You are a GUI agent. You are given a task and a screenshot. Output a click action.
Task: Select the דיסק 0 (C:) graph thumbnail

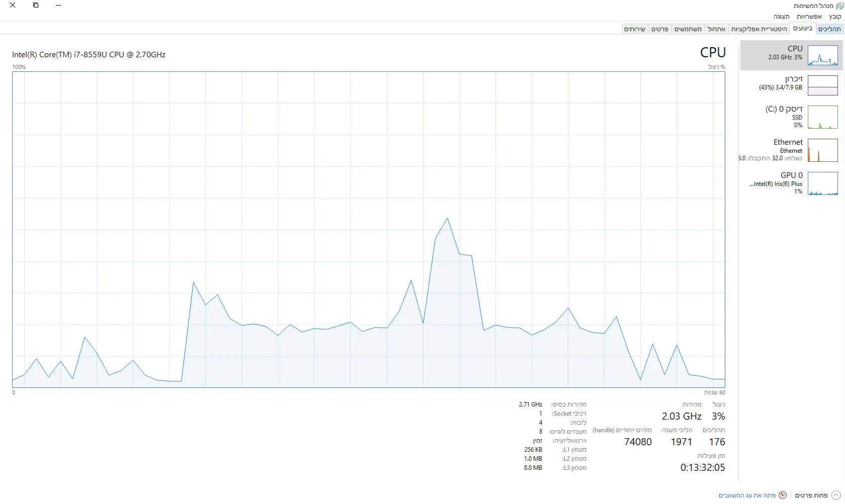822,117
